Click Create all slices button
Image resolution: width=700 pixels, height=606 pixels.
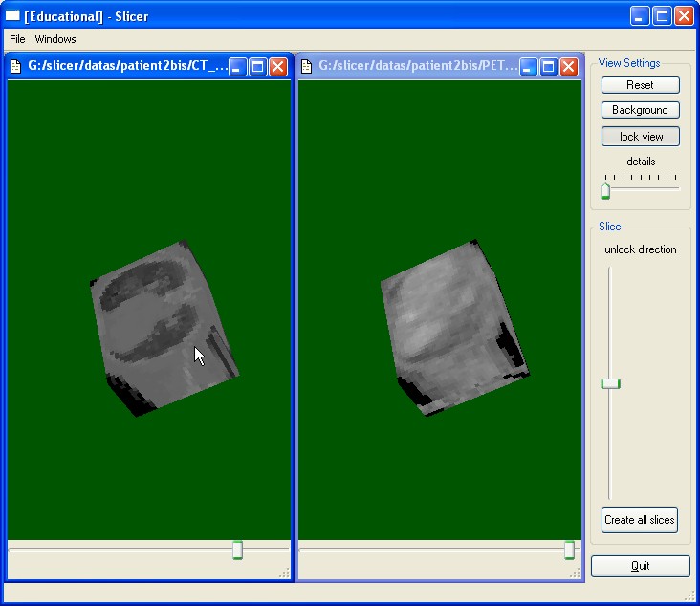click(x=640, y=520)
